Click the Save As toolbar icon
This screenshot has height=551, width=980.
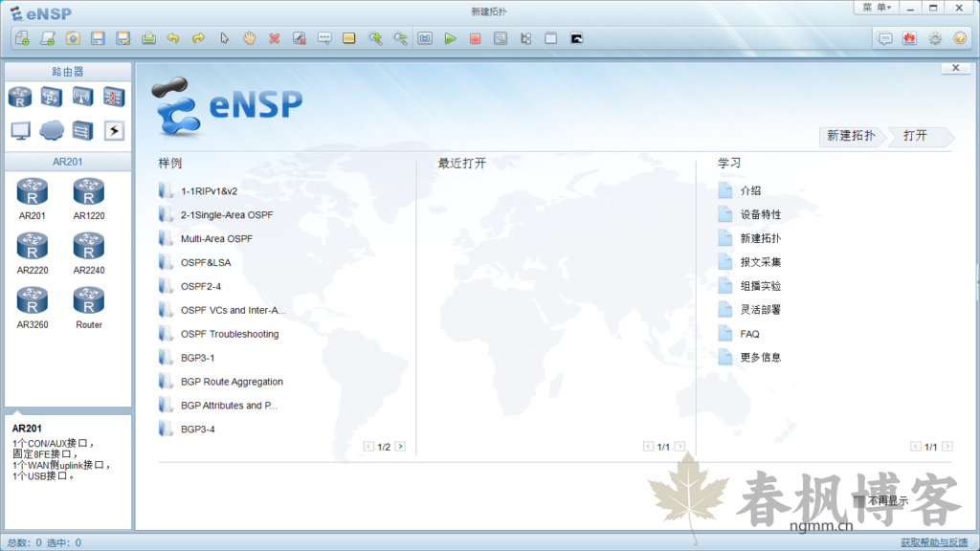tap(123, 38)
